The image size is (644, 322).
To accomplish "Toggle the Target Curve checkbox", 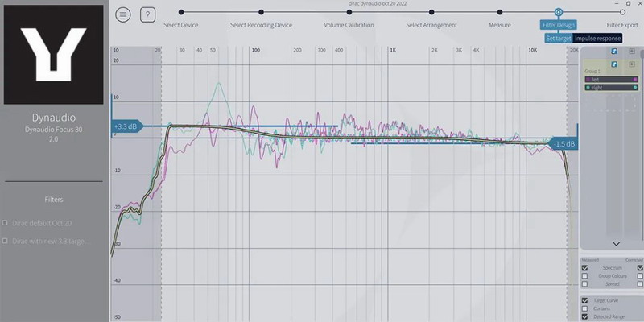I will pos(584,300).
